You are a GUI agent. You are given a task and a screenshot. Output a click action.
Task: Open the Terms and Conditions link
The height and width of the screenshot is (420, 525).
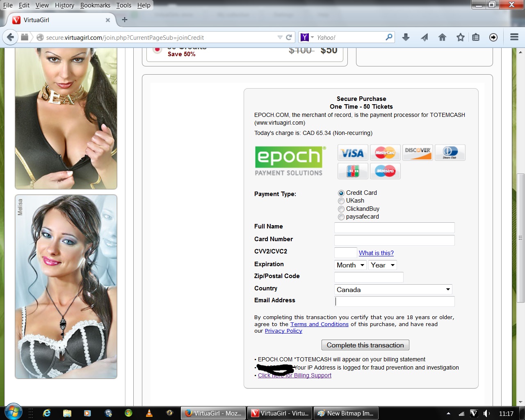[320, 324]
